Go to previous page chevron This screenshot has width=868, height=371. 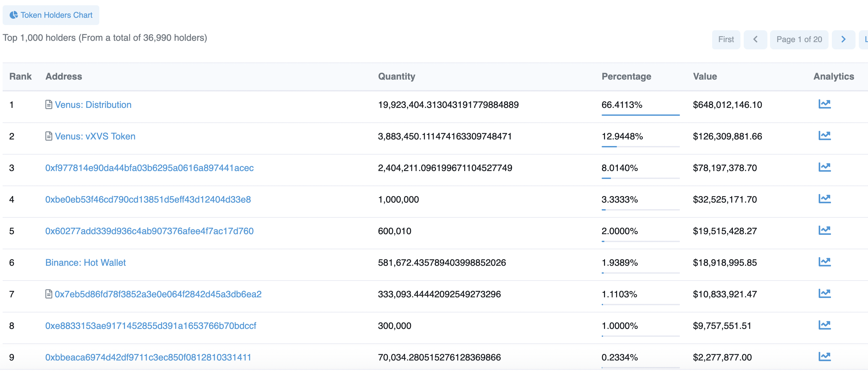pos(755,39)
